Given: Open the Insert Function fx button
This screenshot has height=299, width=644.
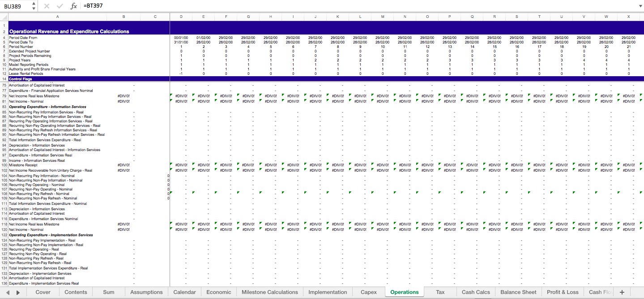Looking at the screenshot, I should [x=74, y=6].
